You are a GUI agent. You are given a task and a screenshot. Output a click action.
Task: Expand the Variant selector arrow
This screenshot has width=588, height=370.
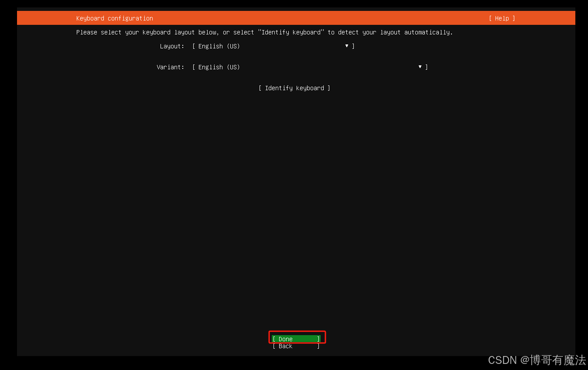420,67
